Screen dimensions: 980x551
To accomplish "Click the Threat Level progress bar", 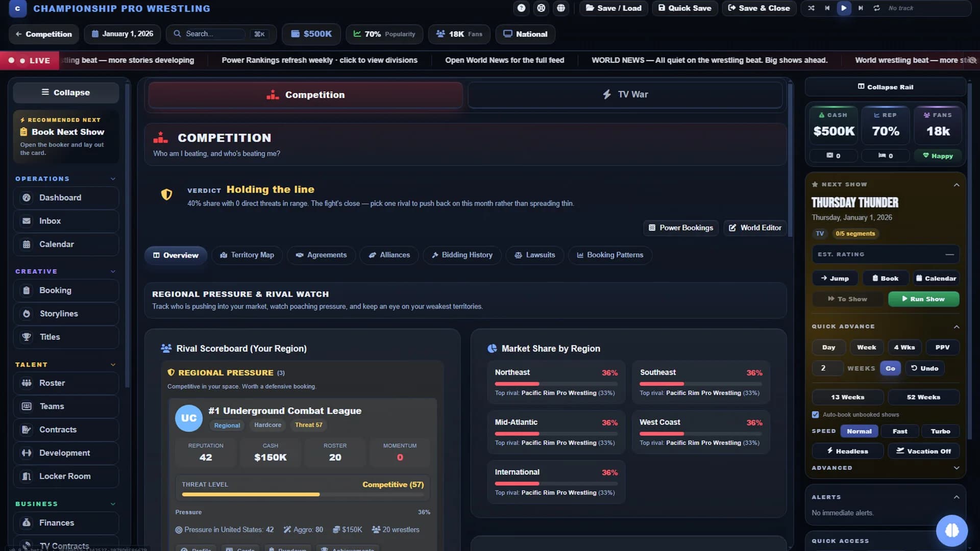I will [x=303, y=494].
